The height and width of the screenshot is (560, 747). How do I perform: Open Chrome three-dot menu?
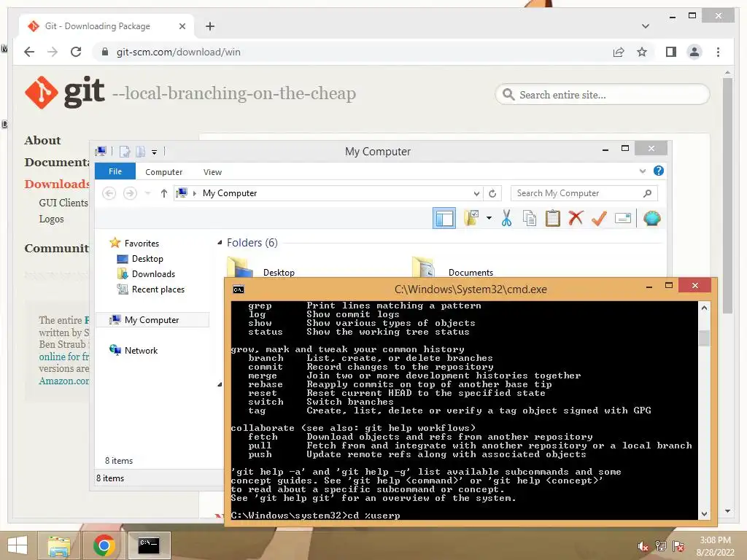click(718, 52)
